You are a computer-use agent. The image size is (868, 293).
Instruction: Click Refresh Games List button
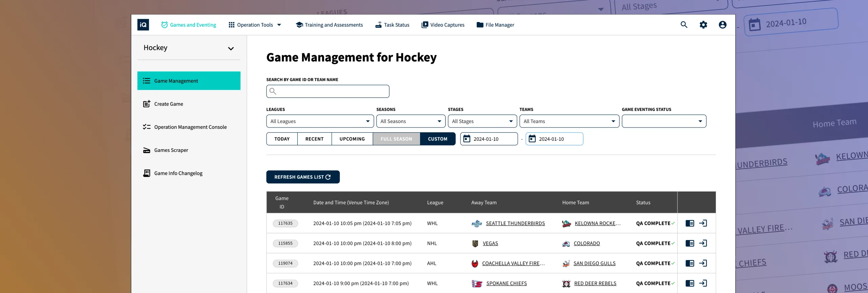click(303, 177)
